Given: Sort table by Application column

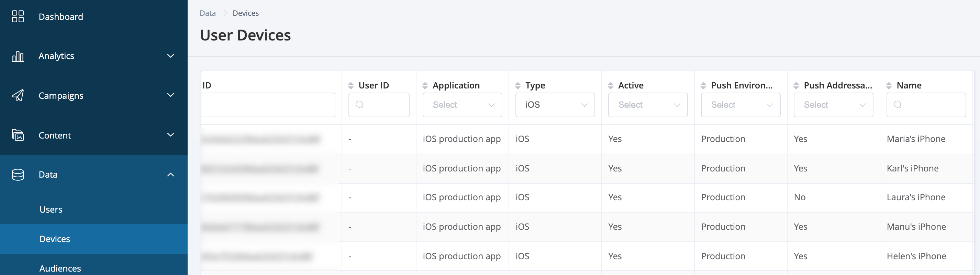Looking at the screenshot, I should coord(425,86).
